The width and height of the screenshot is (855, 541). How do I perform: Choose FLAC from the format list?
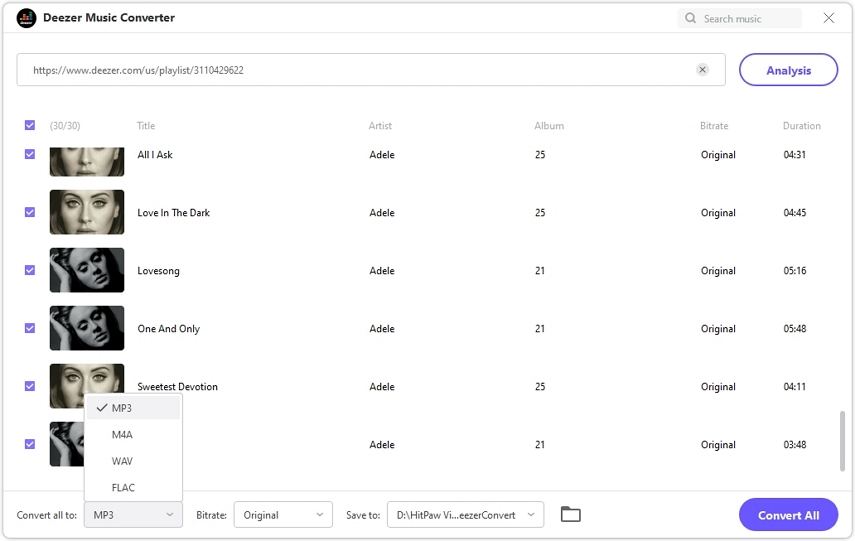(x=133, y=488)
